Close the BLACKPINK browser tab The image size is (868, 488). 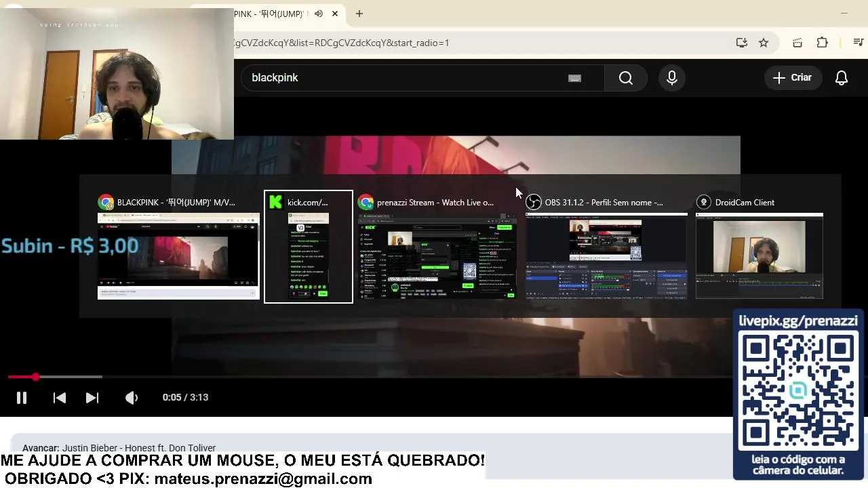pos(335,14)
